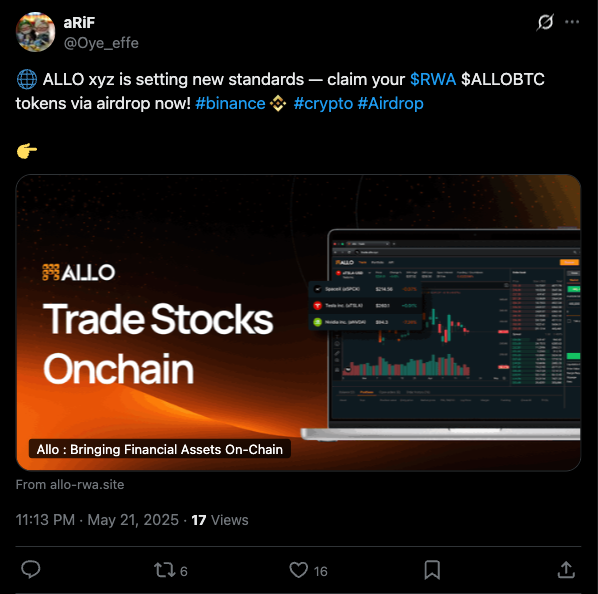Follow the 'From allo-rwa.site' source link

[x=70, y=485]
